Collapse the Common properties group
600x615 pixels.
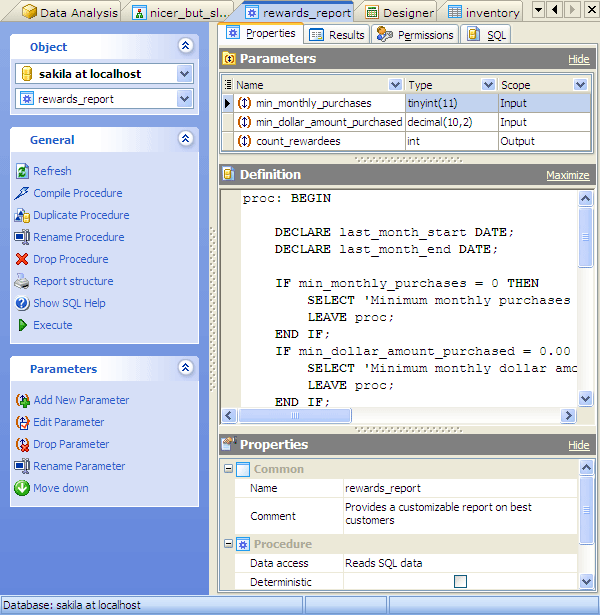point(228,469)
